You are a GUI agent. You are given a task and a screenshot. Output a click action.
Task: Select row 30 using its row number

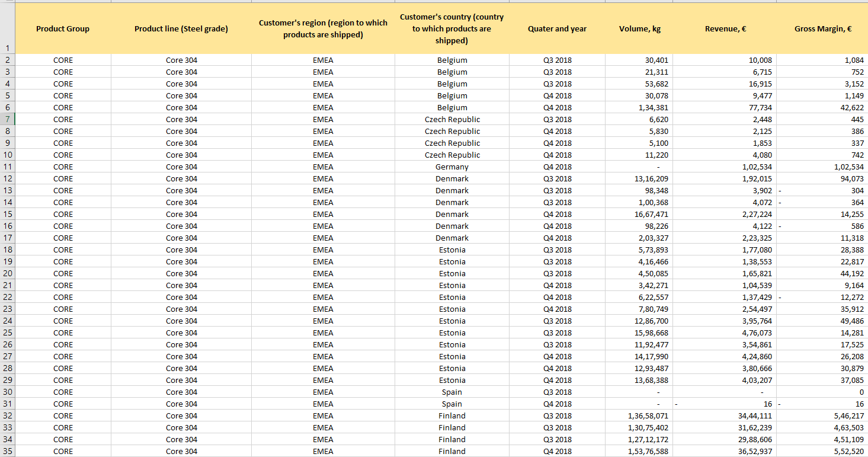[x=7, y=392]
